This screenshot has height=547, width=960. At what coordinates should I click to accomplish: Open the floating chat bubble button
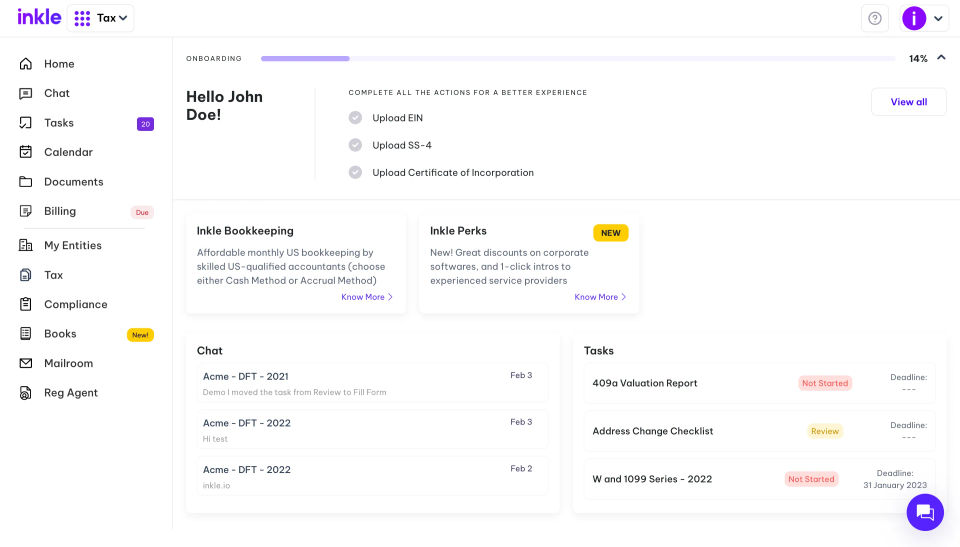tap(924, 512)
